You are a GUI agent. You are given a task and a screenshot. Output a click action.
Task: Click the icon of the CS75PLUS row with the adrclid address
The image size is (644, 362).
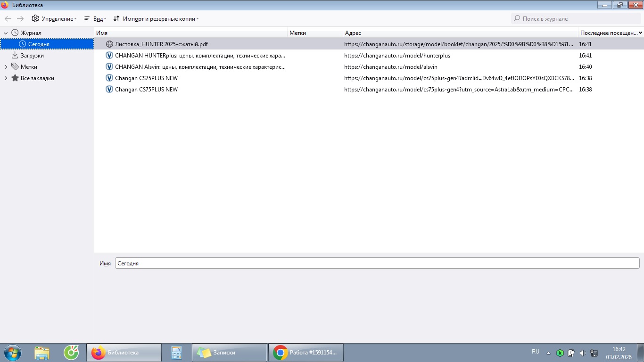(109, 78)
